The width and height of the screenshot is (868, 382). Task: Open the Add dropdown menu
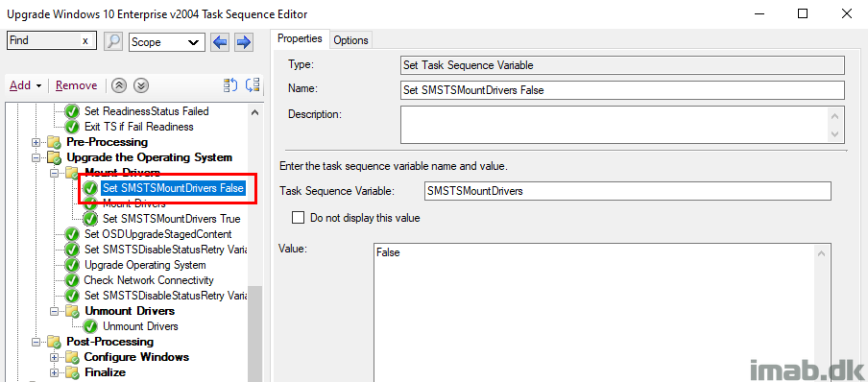[26, 85]
